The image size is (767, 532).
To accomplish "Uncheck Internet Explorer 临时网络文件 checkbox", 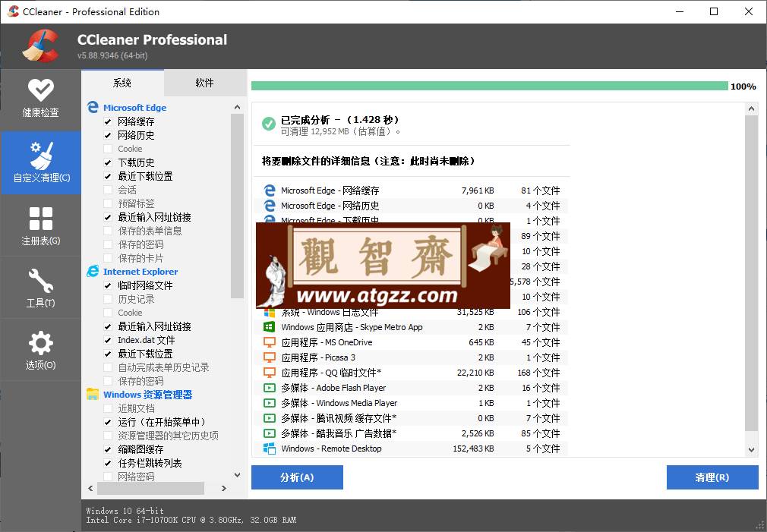I will [108, 285].
